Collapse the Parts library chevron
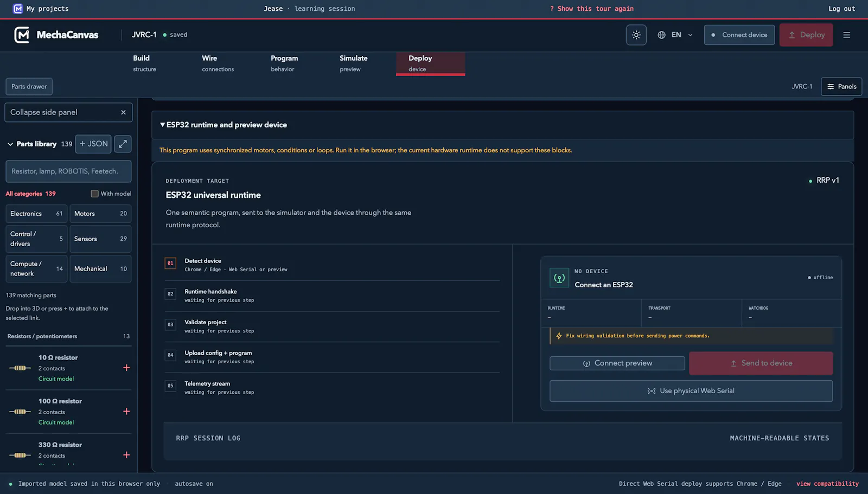This screenshot has height=494, width=868. click(10, 144)
